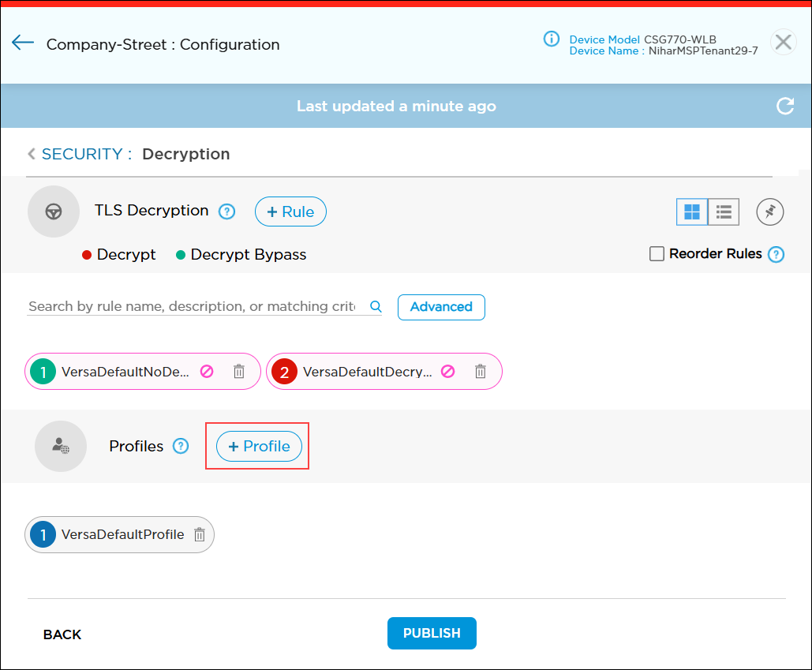The width and height of the screenshot is (812, 670).
Task: Disable the VersaDefaultDecry rule using prohibition icon
Action: point(447,371)
